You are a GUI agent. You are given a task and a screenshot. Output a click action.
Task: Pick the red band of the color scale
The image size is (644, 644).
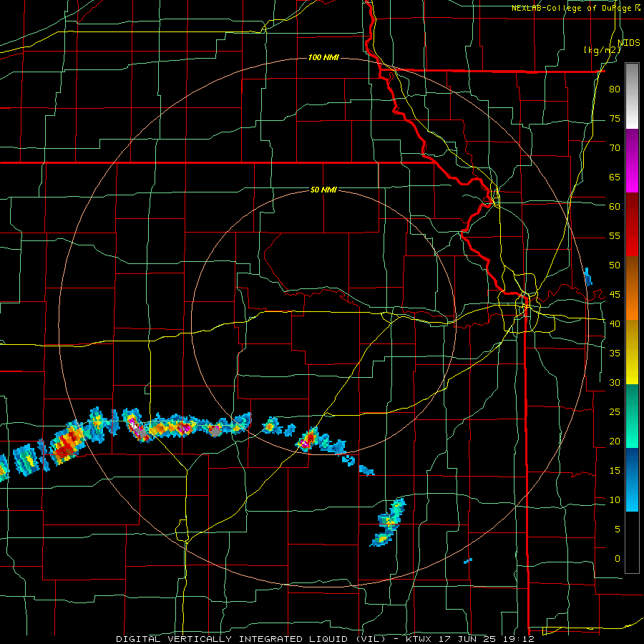[x=632, y=225]
